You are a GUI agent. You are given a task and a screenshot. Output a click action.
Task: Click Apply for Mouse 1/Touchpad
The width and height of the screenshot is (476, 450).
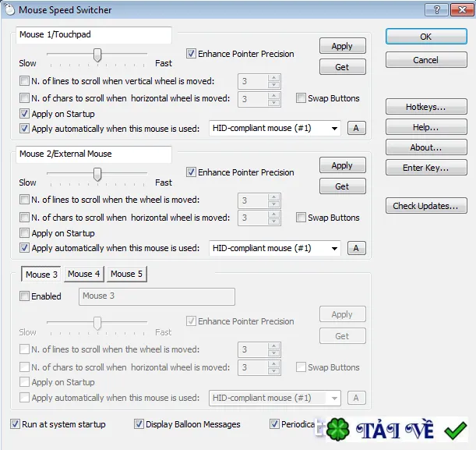click(343, 46)
